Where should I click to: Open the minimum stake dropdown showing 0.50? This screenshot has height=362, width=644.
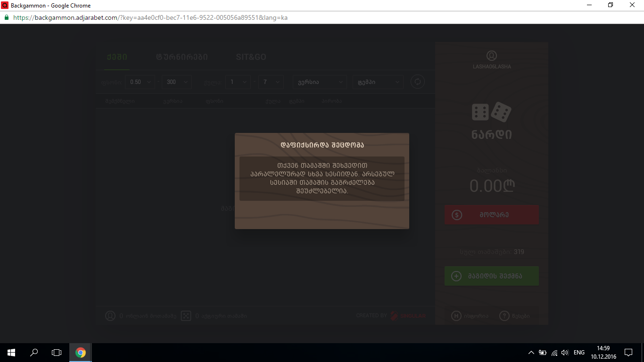point(140,82)
